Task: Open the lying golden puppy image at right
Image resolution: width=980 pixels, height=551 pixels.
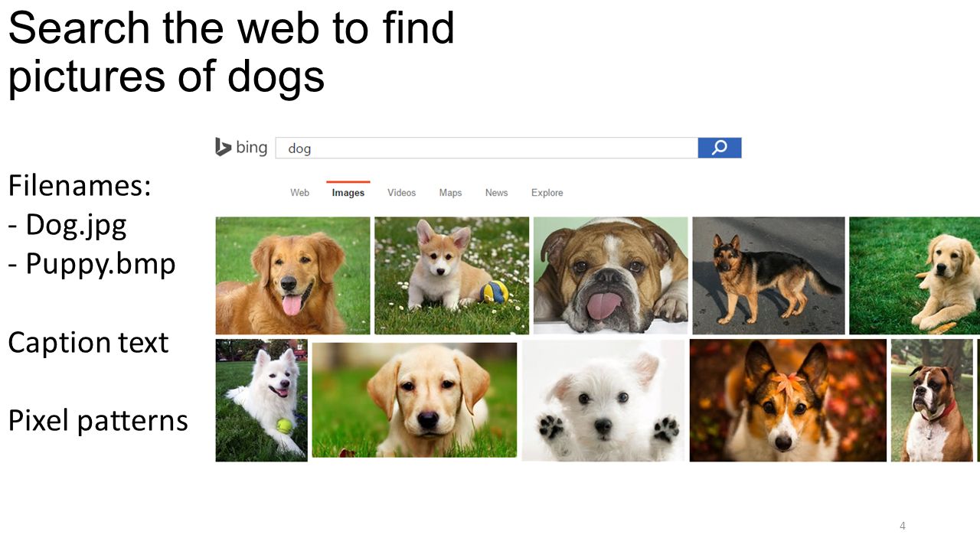Action: click(914, 275)
